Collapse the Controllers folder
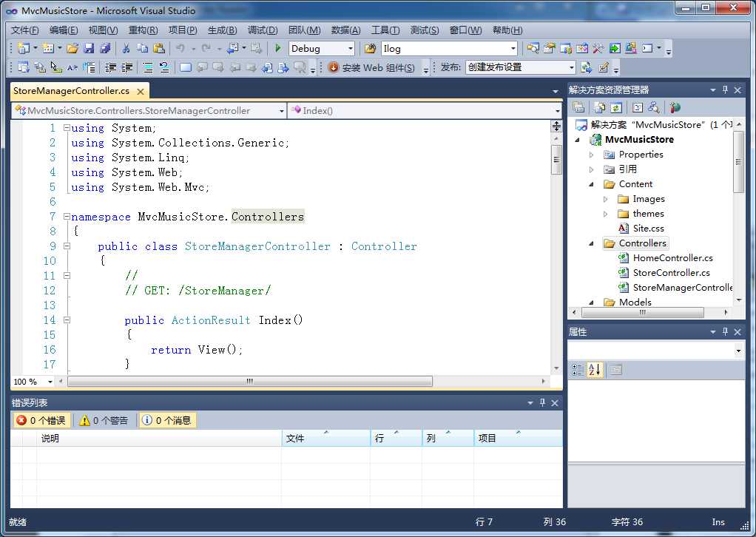Image resolution: width=756 pixels, height=537 pixels. tap(592, 243)
